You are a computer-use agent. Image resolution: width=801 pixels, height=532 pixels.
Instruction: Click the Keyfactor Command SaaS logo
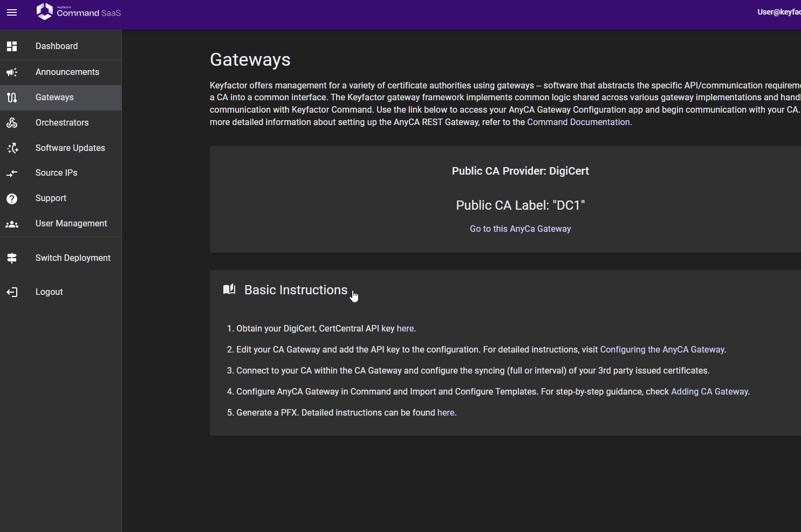pyautogui.click(x=79, y=12)
